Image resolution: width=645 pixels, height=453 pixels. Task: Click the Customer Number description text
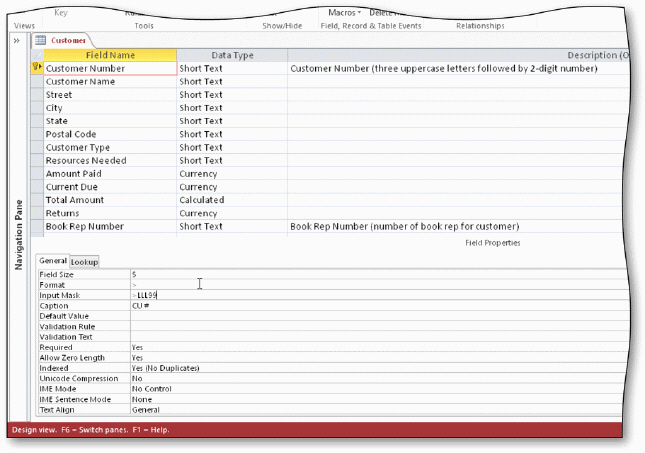click(443, 68)
